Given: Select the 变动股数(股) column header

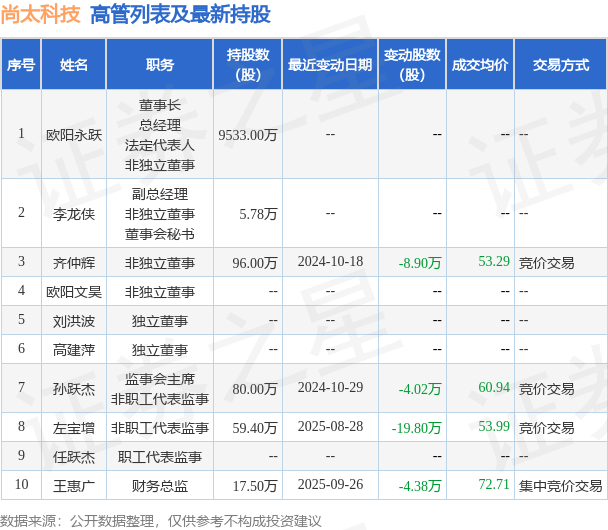Looking at the screenshot, I should [412, 64].
